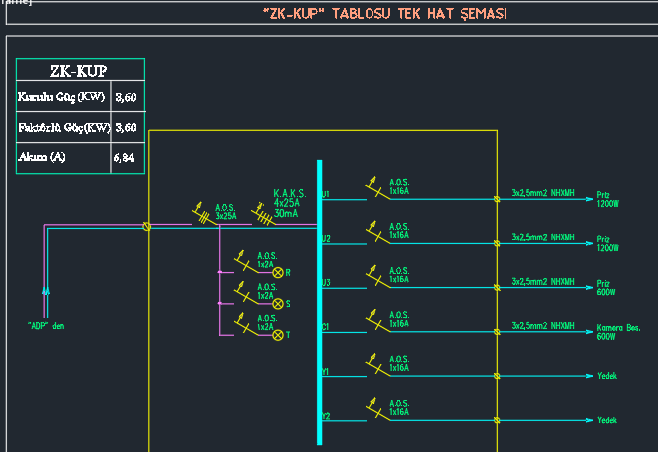658x452 pixels.
Task: Select the K.A.K.S. 4x25A 30mA text label
Action: [x=290, y=203]
